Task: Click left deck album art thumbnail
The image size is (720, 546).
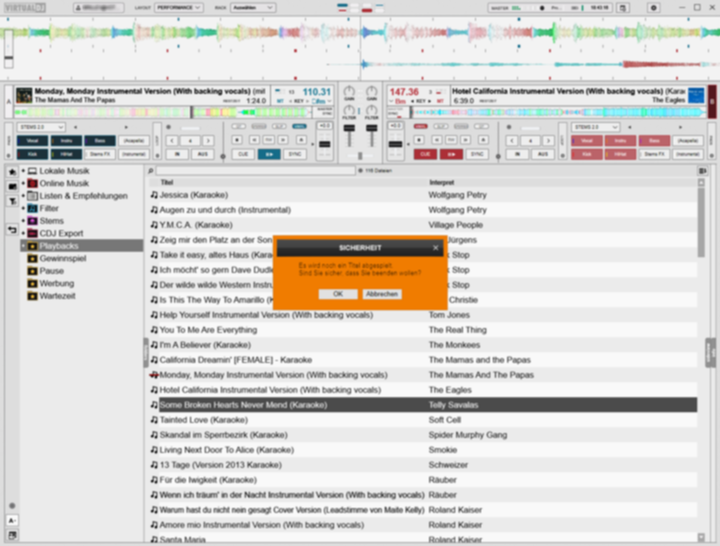Action: pos(24,95)
